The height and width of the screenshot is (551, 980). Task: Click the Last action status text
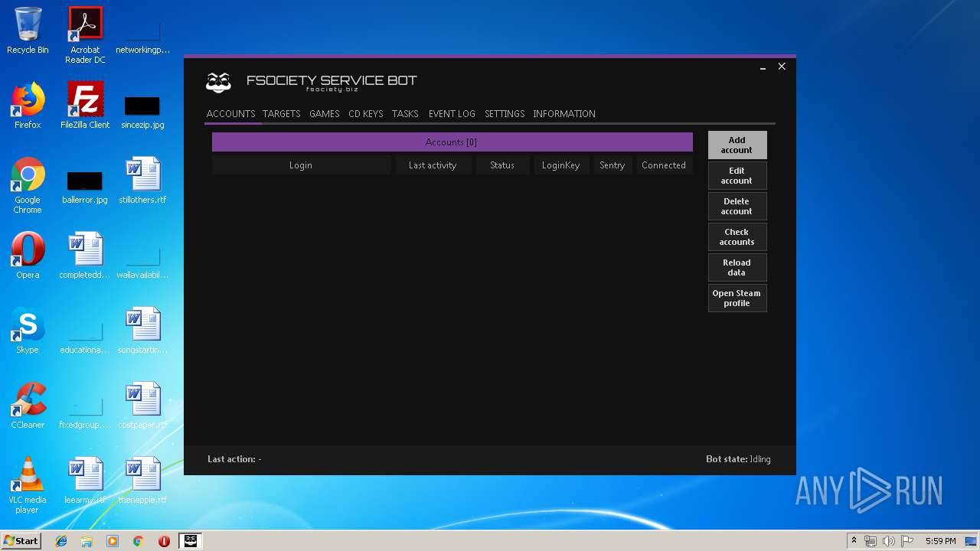click(234, 459)
